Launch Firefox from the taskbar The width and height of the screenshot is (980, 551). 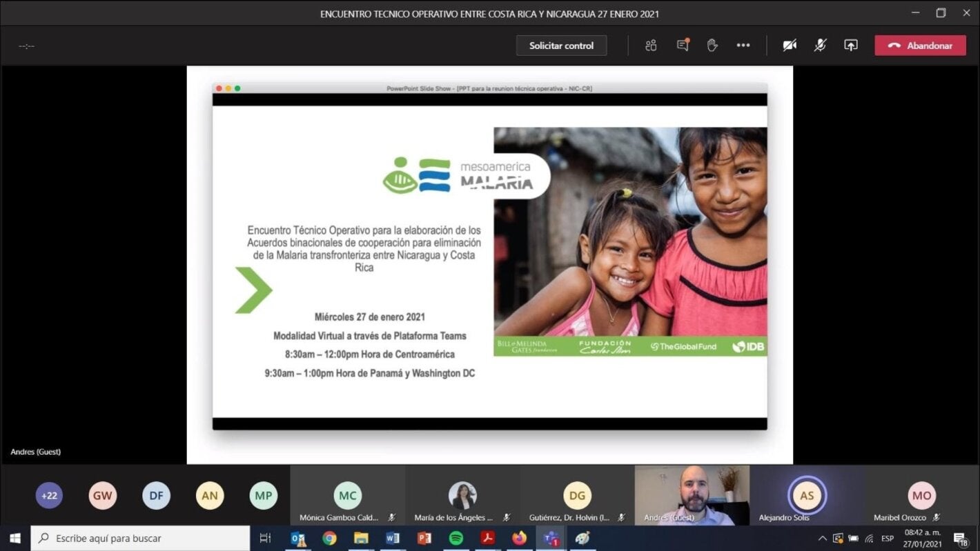tap(519, 538)
